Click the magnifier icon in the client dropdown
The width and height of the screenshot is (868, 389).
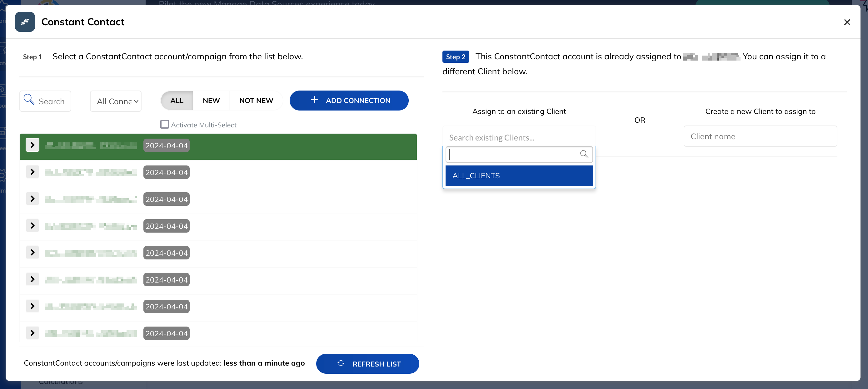pos(584,154)
